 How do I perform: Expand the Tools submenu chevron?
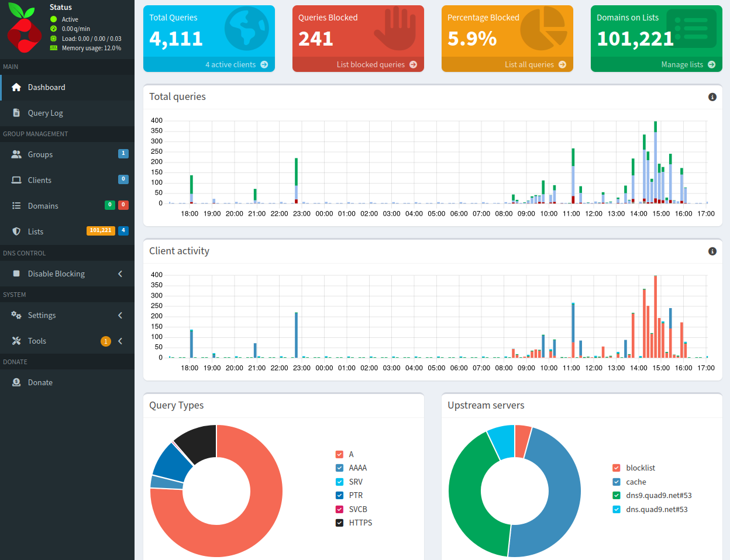[x=120, y=341]
